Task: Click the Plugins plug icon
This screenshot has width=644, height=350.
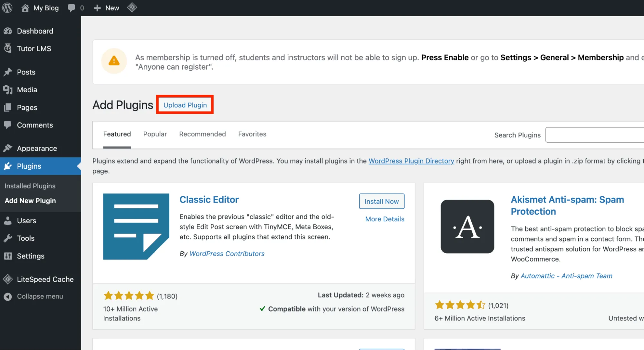Action: click(x=8, y=166)
